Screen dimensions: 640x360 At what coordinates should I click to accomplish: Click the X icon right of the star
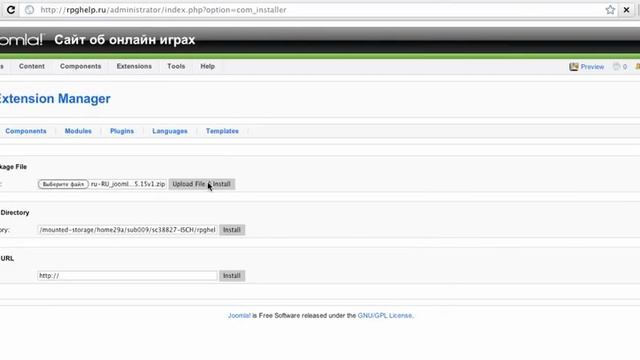627,10
